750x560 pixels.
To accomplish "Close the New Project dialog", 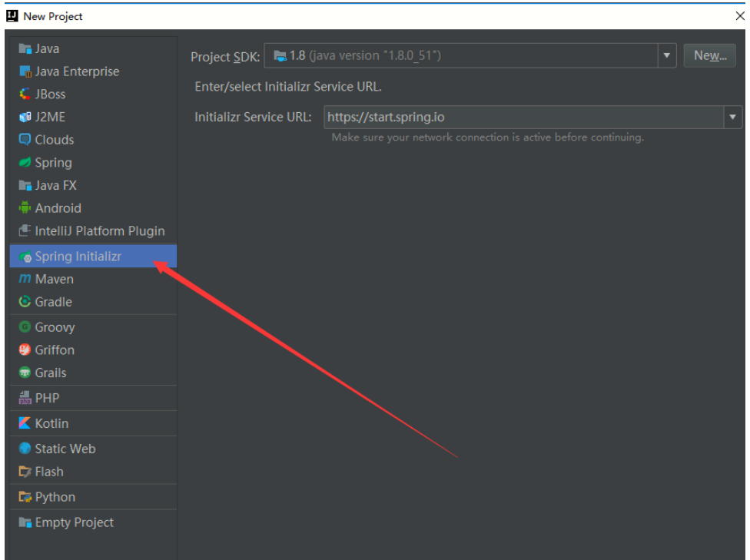I will [740, 16].
